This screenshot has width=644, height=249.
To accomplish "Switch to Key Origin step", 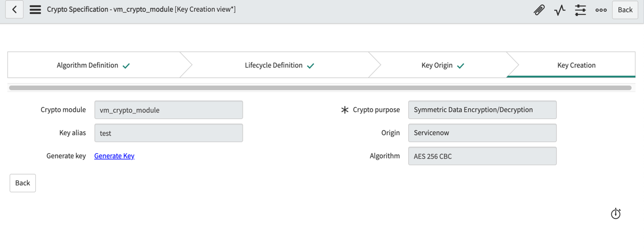I will point(443,65).
